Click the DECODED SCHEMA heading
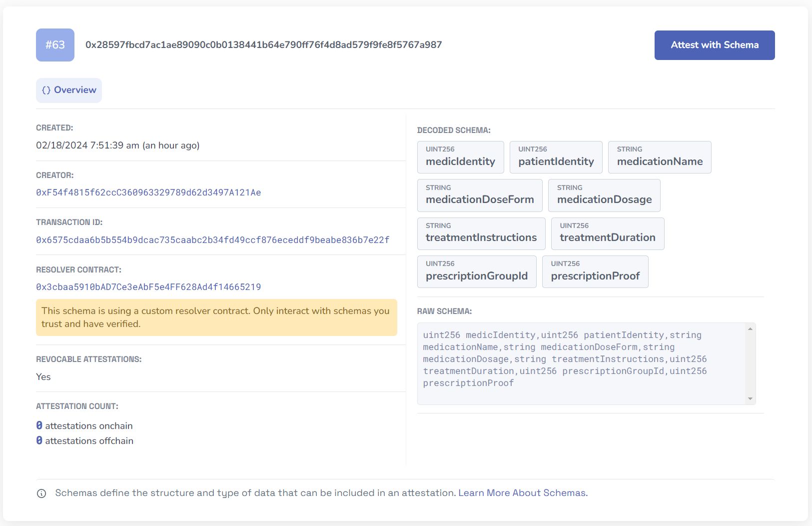The height and width of the screenshot is (526, 812). click(x=454, y=130)
